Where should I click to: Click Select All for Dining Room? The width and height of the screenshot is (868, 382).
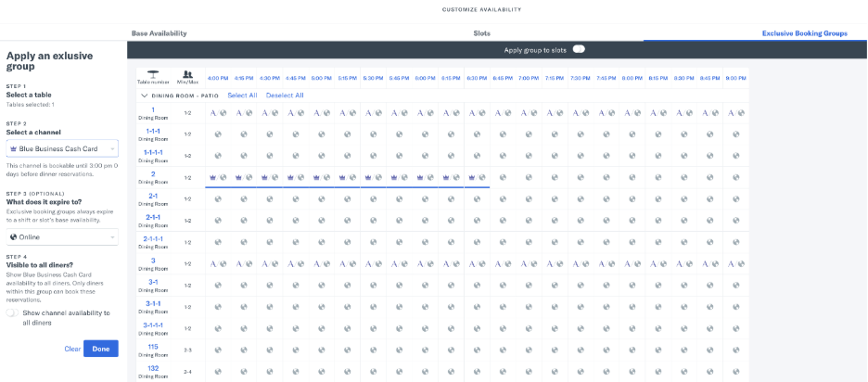click(x=242, y=95)
